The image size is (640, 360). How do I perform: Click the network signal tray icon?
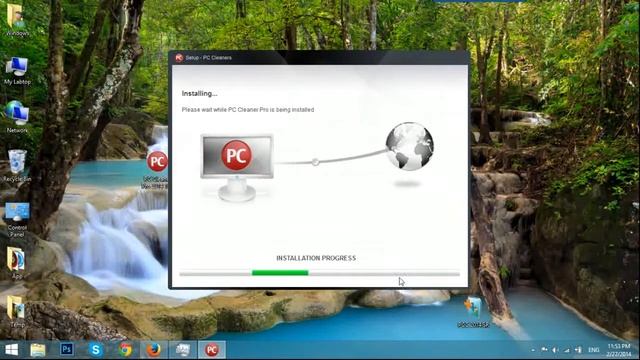(x=567, y=350)
